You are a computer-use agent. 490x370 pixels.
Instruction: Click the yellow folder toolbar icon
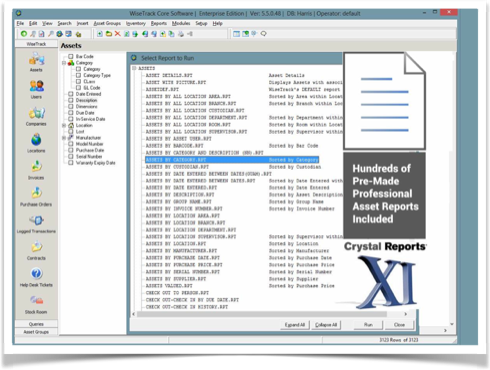pos(109,34)
